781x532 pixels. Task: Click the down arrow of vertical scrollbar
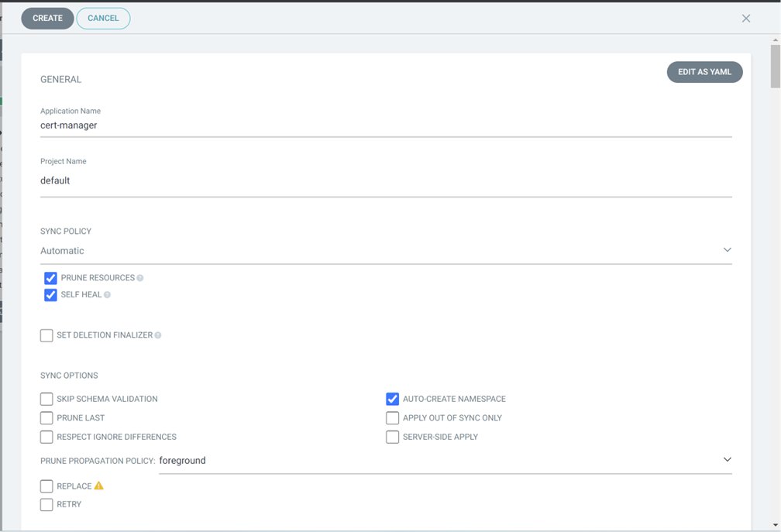coord(775,525)
